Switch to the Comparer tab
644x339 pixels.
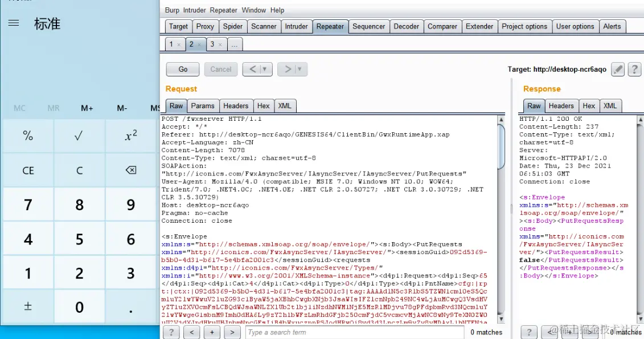[x=442, y=26]
